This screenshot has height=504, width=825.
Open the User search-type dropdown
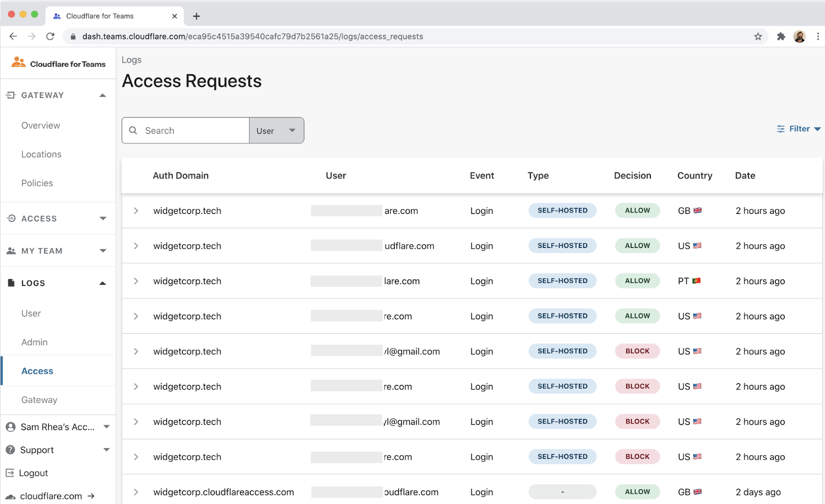[277, 130]
